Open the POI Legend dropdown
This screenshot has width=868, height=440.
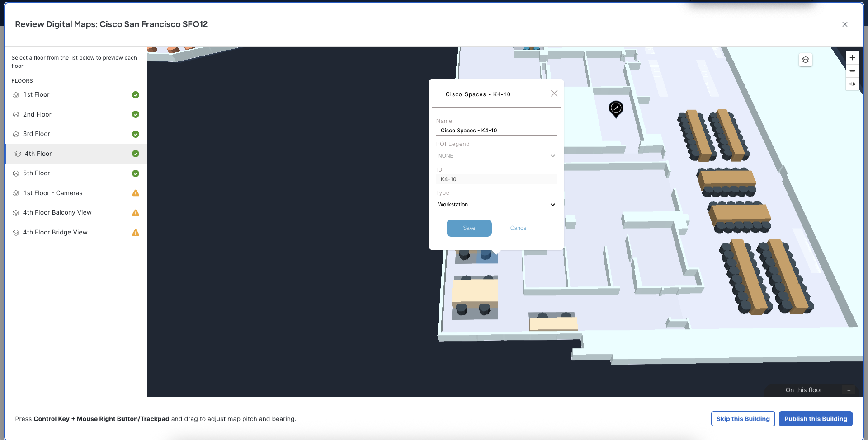click(496, 155)
